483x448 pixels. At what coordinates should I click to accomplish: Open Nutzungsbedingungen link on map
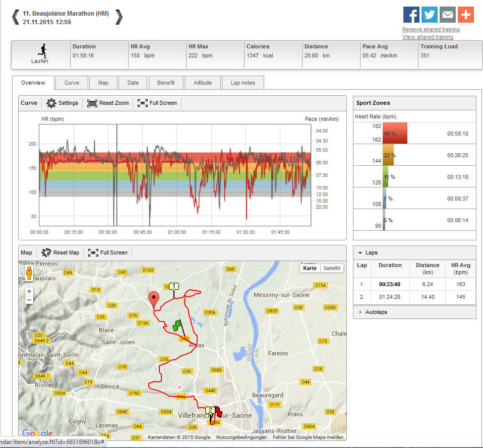[x=241, y=437]
